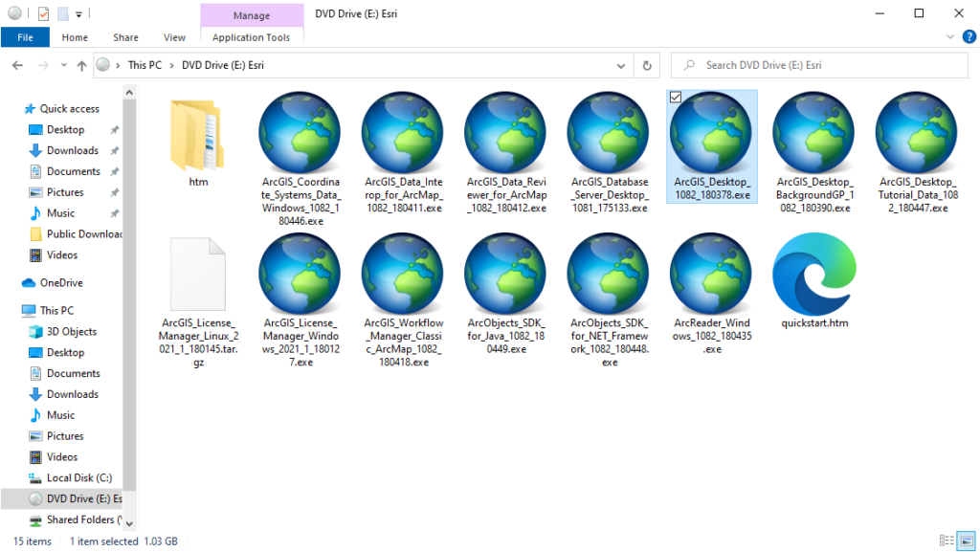Open the htm folder icon
This screenshot has width=980, height=552.
(197, 136)
